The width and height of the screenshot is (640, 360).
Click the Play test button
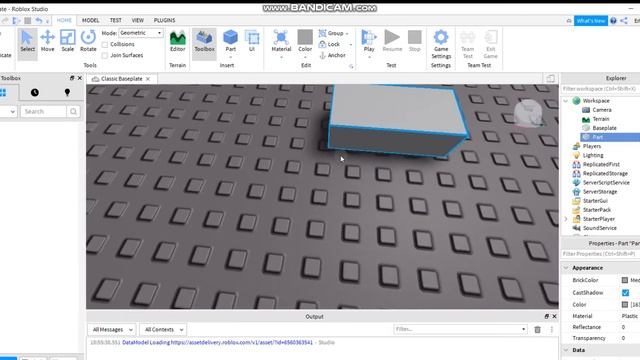tap(369, 41)
